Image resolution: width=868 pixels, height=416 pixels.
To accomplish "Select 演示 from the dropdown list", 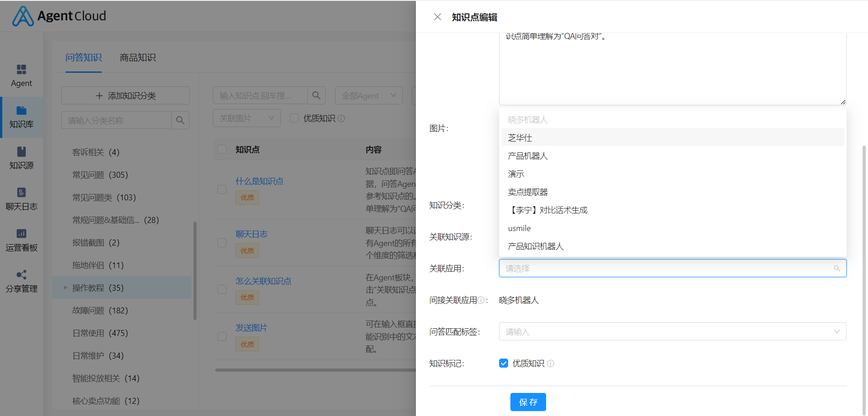I will (673, 174).
